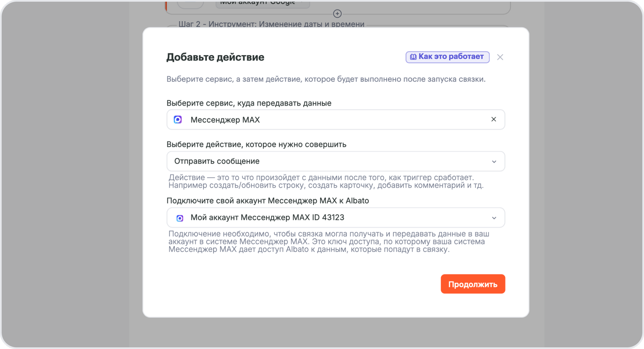This screenshot has height=349, width=644.
Task: Open the Отправить сообщение action dropdown
Action: tap(335, 161)
